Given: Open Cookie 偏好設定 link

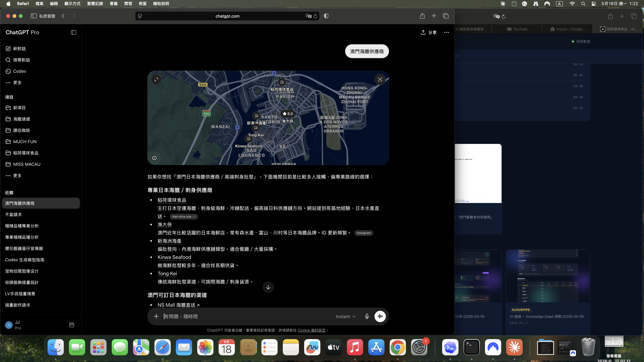Looking at the screenshot, I should [x=311, y=330].
